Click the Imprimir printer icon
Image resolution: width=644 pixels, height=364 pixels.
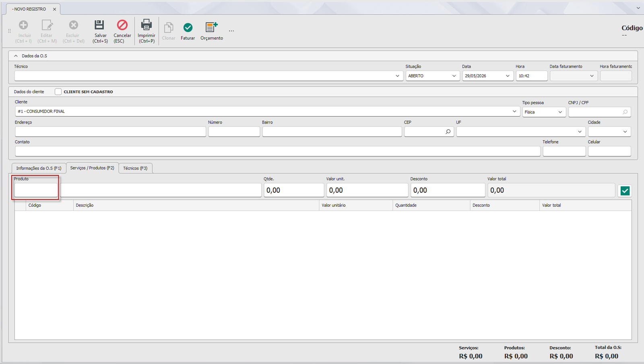(146, 25)
